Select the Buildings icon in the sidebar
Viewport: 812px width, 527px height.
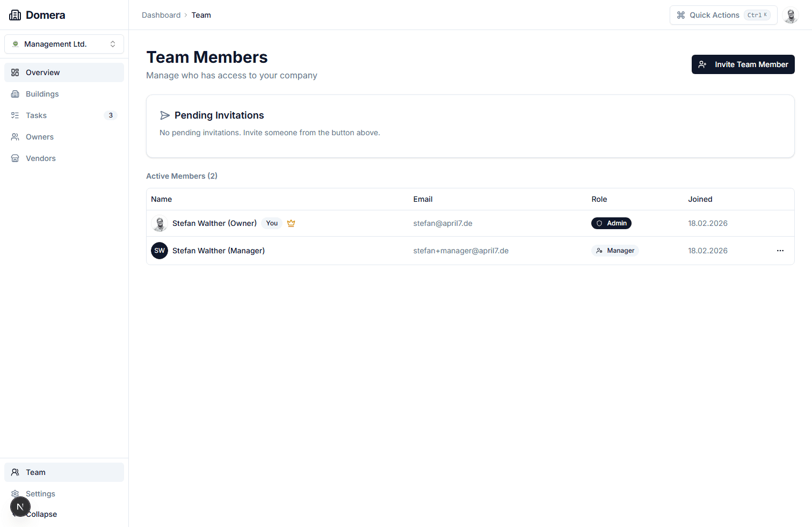tap(15, 93)
